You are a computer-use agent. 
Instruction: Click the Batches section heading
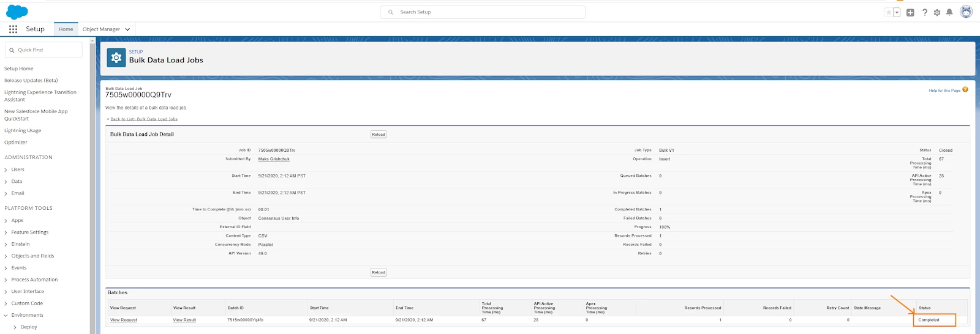click(x=118, y=292)
